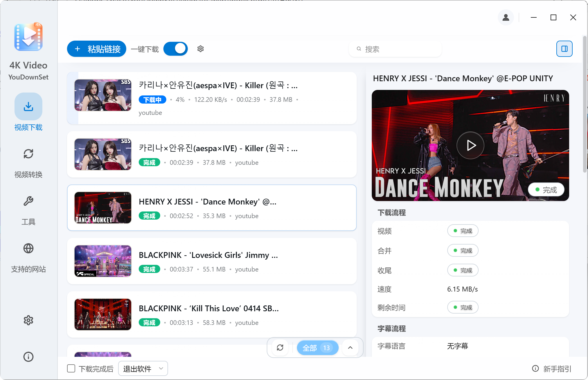
Task: Switch to 视频转换 video converter
Action: pos(28,154)
